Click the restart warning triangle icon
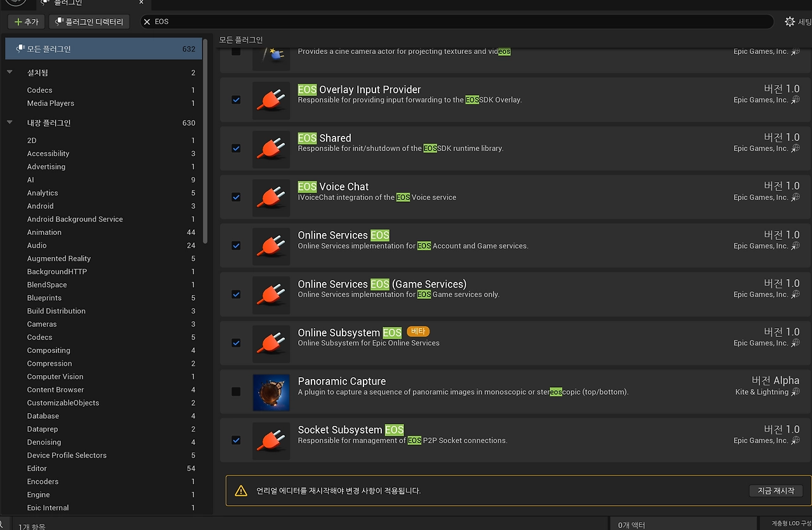The width and height of the screenshot is (812, 530). 241,491
